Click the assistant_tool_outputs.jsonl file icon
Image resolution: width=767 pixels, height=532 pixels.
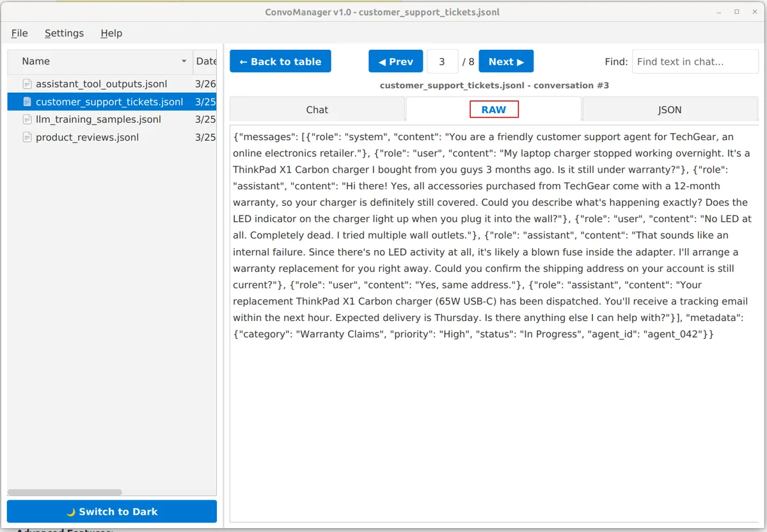[27, 84]
